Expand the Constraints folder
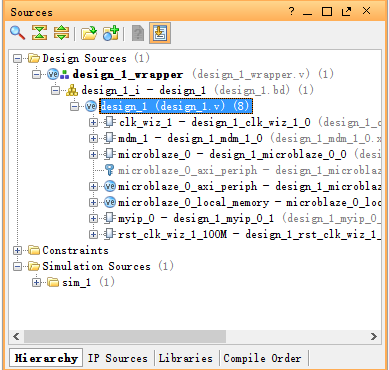This screenshot has height=370, width=389. click(x=17, y=250)
